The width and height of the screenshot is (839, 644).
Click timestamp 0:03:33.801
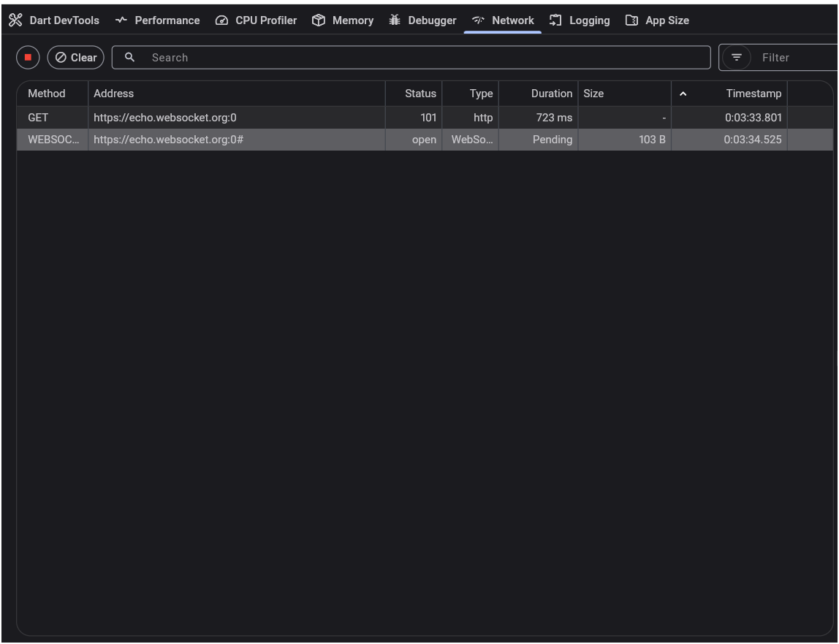(x=753, y=118)
